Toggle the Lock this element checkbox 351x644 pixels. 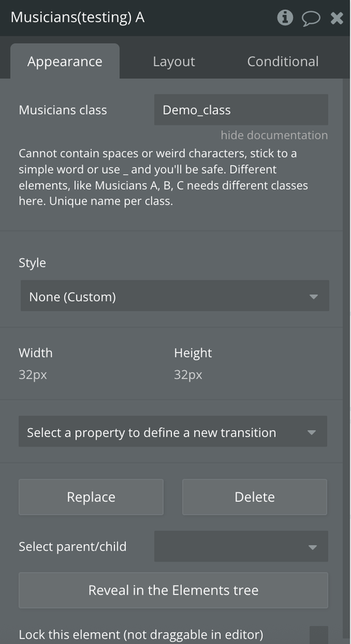319,635
